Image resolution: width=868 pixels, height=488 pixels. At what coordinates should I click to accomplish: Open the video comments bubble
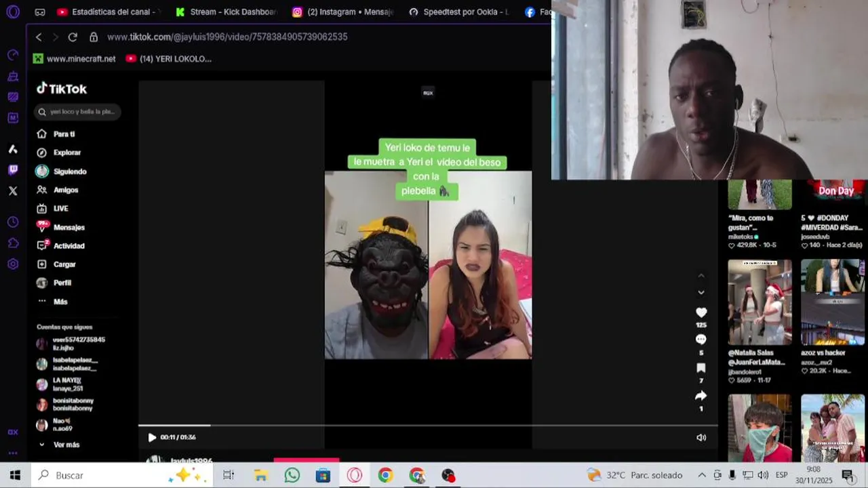click(x=701, y=340)
